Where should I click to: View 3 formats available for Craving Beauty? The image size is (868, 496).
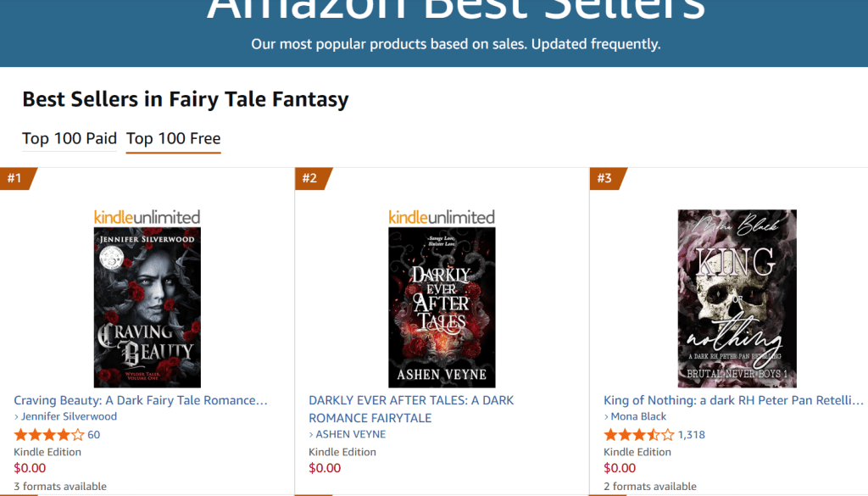point(60,486)
